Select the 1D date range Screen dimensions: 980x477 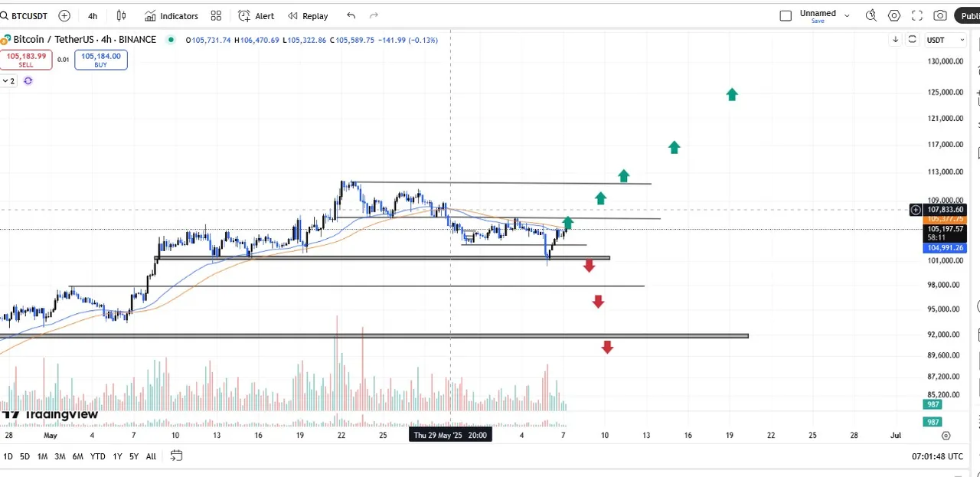[8, 456]
